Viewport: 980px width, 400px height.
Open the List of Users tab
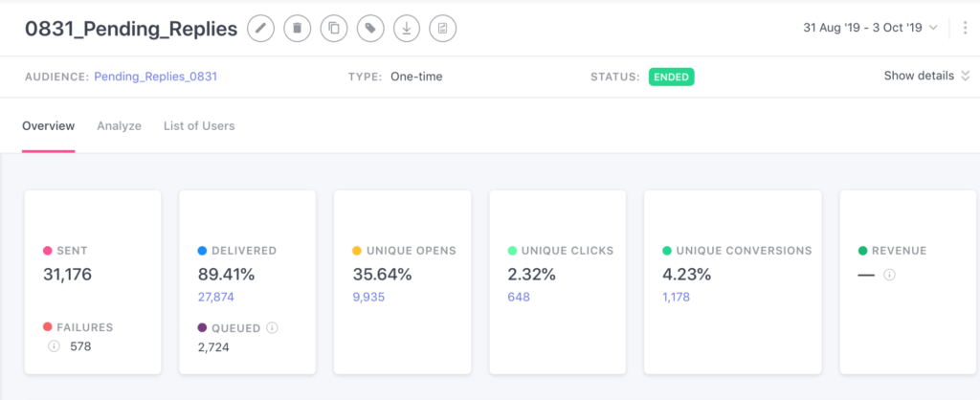click(x=199, y=125)
